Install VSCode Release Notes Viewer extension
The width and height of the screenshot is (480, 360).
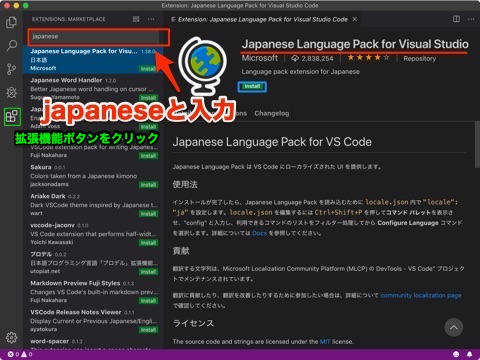coord(148,330)
